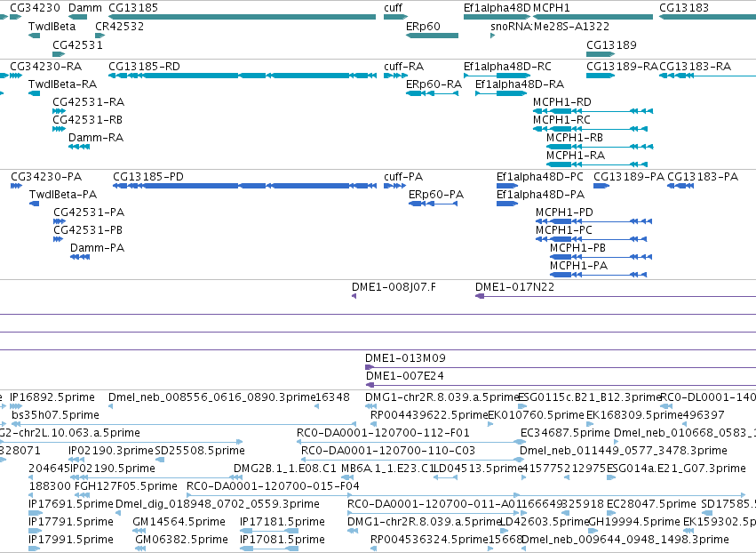The image size is (756, 553).
Task: Select the CG34230 gene label
Action: [35, 8]
